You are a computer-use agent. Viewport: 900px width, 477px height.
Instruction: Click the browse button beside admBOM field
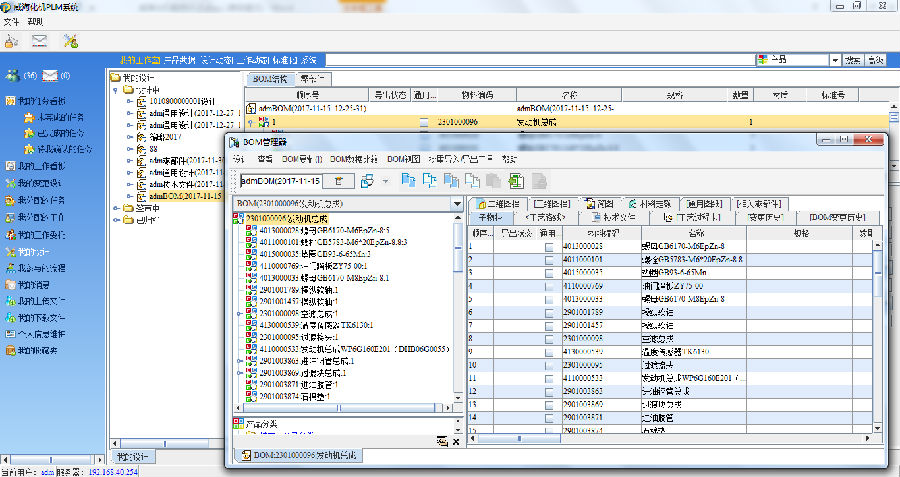[340, 181]
